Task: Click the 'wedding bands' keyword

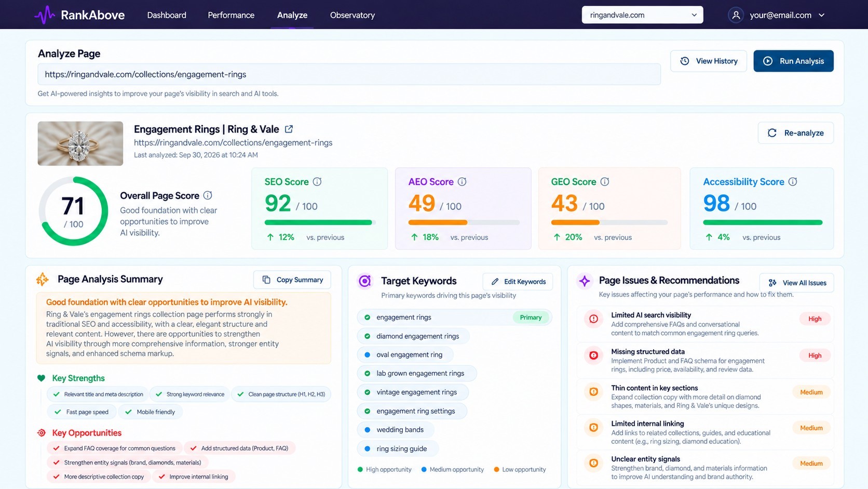Action: click(x=396, y=430)
